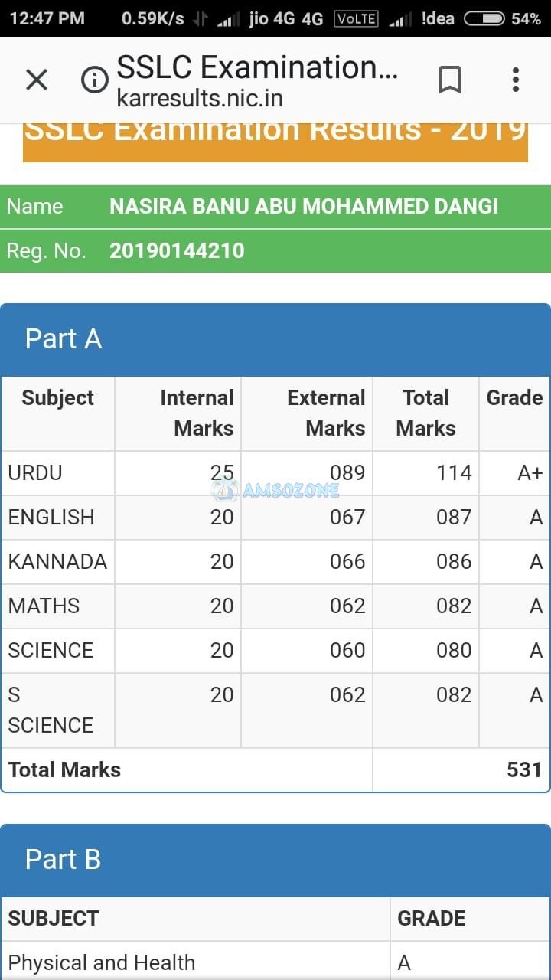Select the MATHS subject cell
The image size is (551, 980).
pyautogui.click(x=44, y=606)
